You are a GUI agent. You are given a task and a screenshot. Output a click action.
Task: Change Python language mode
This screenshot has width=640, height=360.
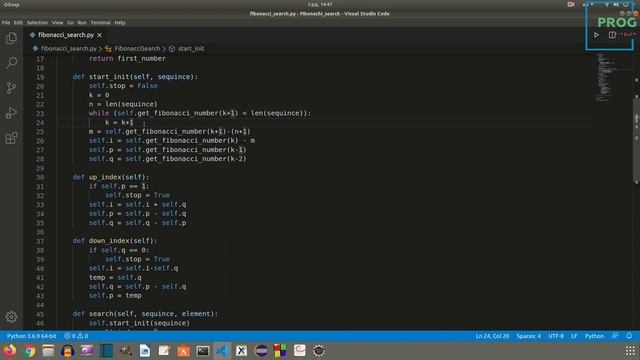[594, 336]
